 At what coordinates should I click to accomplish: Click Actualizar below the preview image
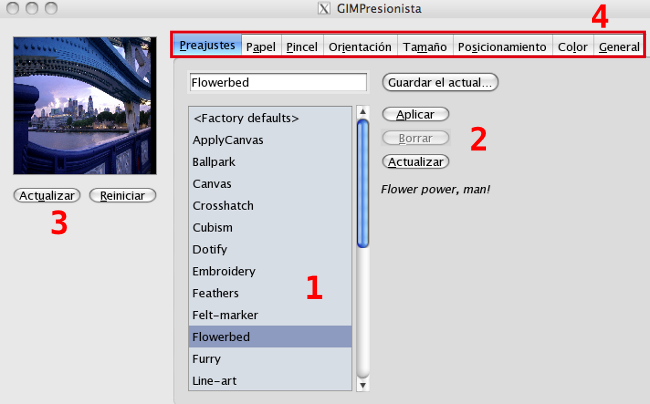click(x=47, y=195)
